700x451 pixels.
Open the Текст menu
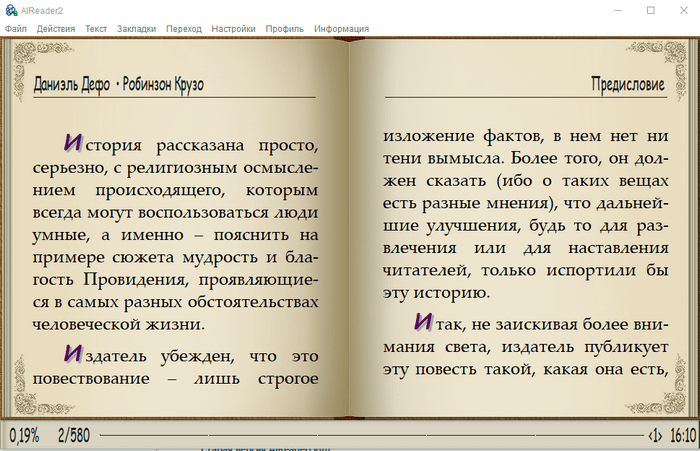tap(96, 29)
